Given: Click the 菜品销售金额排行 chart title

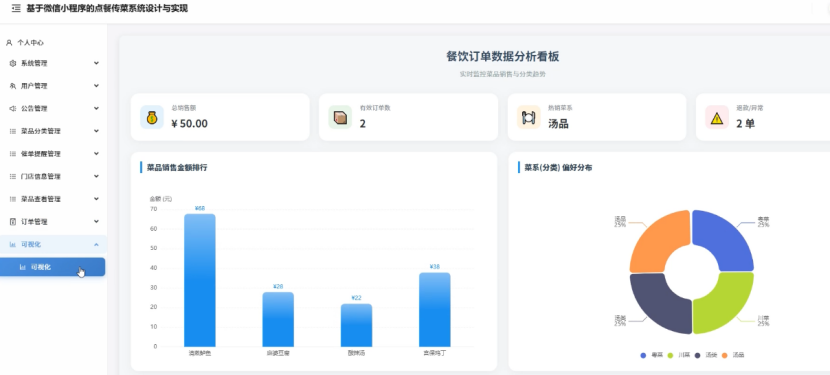Looking at the screenshot, I should pos(177,168).
